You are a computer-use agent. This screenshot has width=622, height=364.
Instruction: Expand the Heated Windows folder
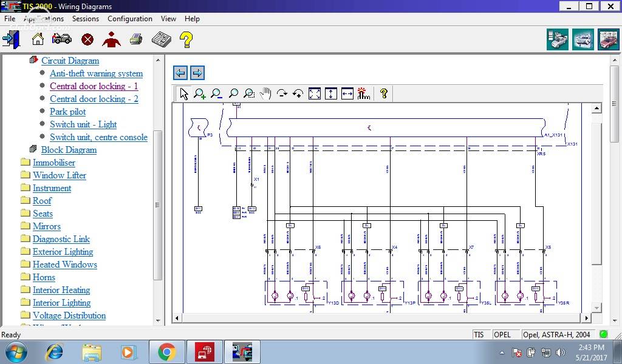click(x=65, y=265)
